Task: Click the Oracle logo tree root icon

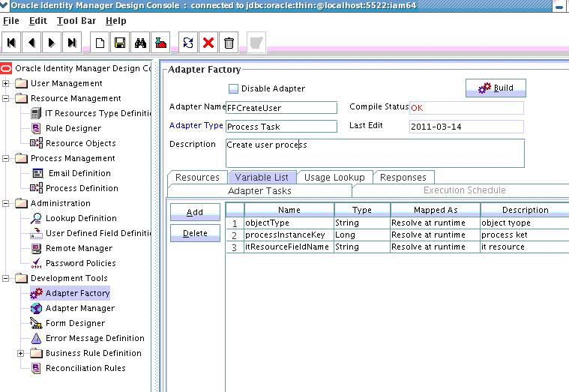Action: [6, 68]
